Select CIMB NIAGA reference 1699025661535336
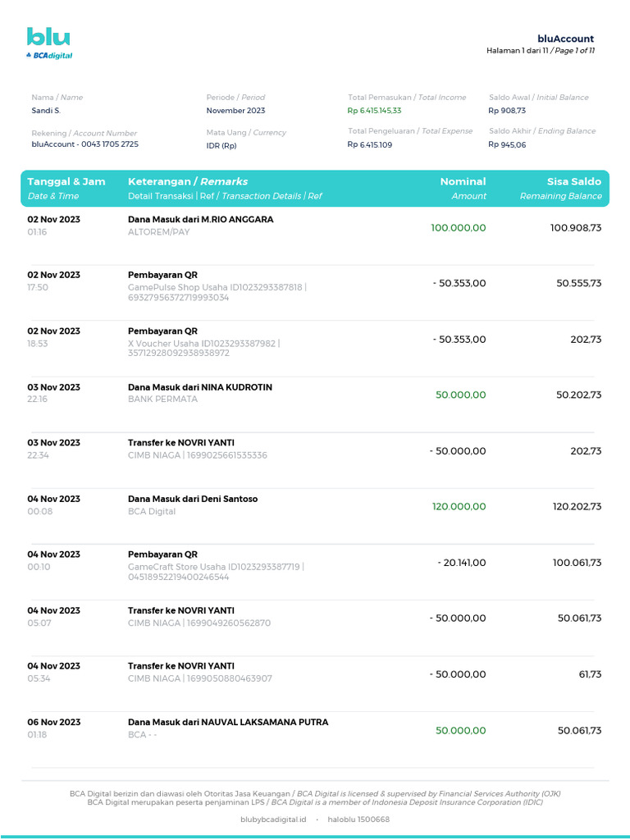Image resolution: width=630 pixels, height=840 pixels. tap(197, 455)
